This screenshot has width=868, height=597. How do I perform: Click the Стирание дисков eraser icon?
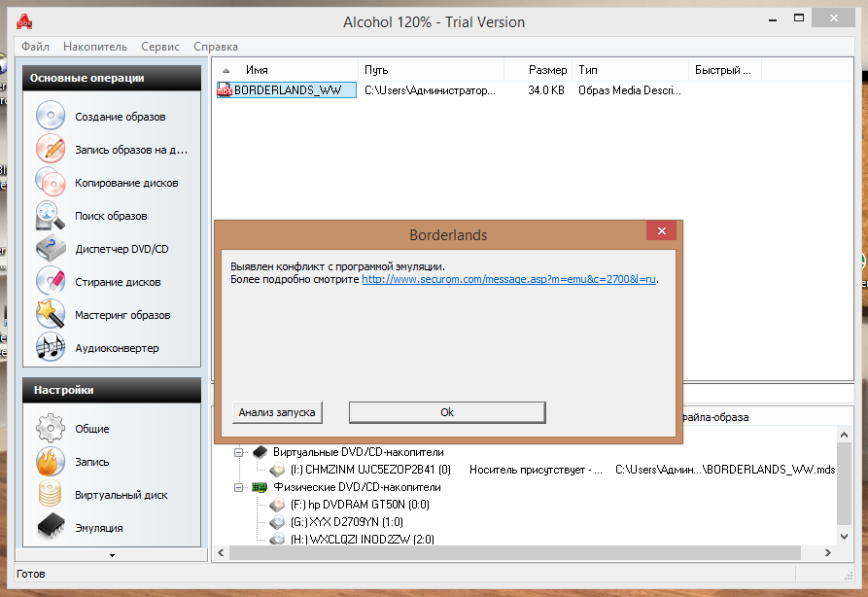(x=51, y=281)
